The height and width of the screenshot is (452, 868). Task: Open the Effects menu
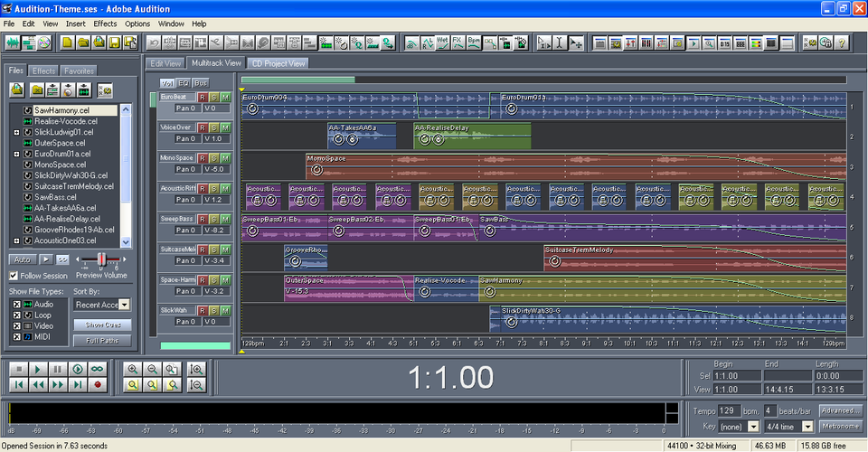tap(105, 23)
